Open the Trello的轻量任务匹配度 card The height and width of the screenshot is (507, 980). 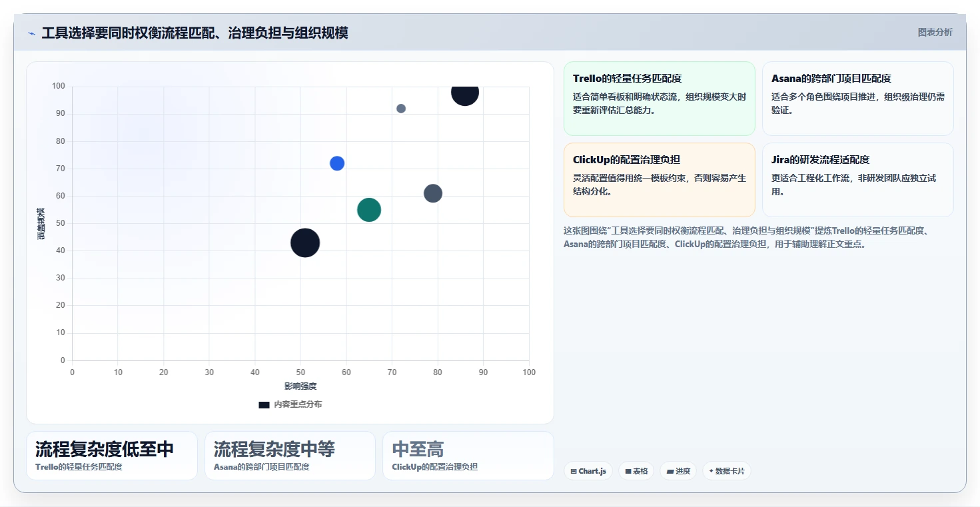coord(660,99)
